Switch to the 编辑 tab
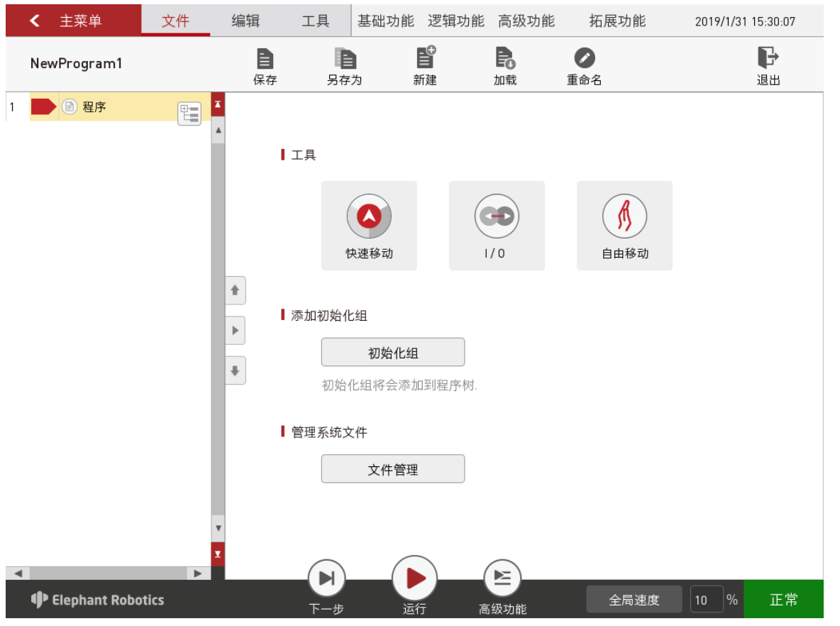This screenshot has height=626, width=840. pyautogui.click(x=246, y=21)
